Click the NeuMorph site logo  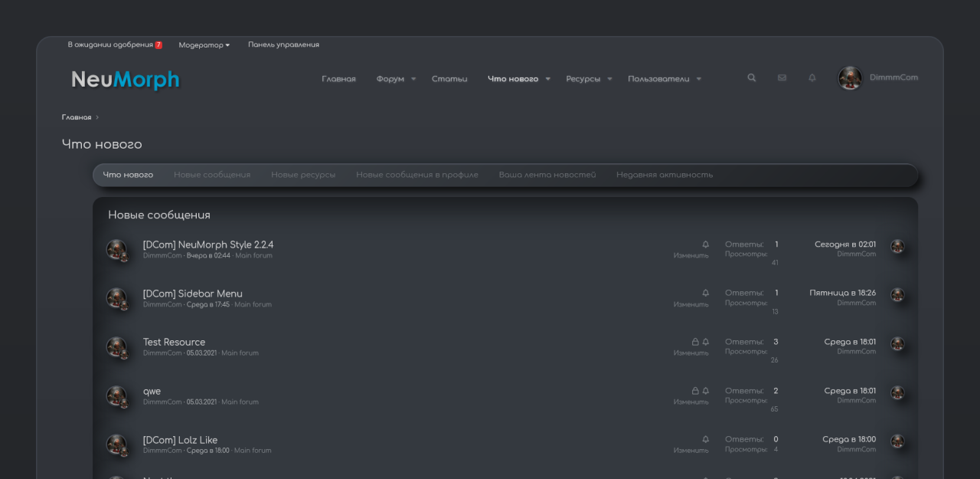click(x=125, y=78)
